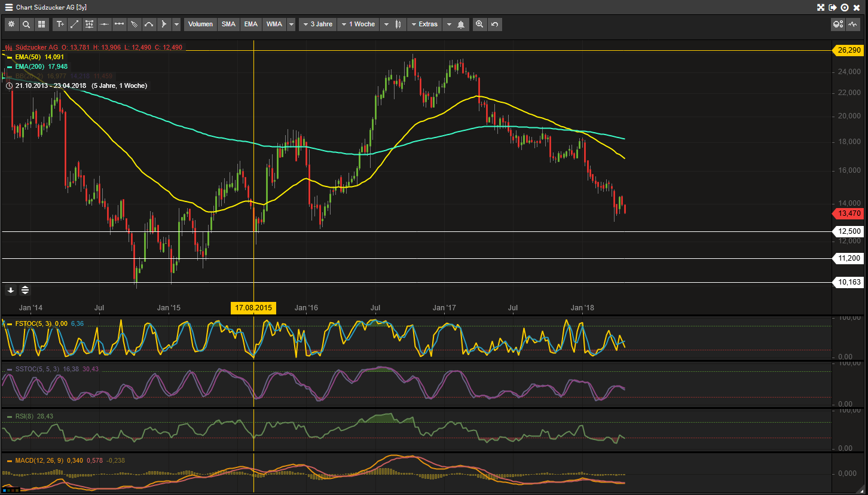The height and width of the screenshot is (495, 868).
Task: Open the hamburger menu beside chart title
Action: click(9, 7)
